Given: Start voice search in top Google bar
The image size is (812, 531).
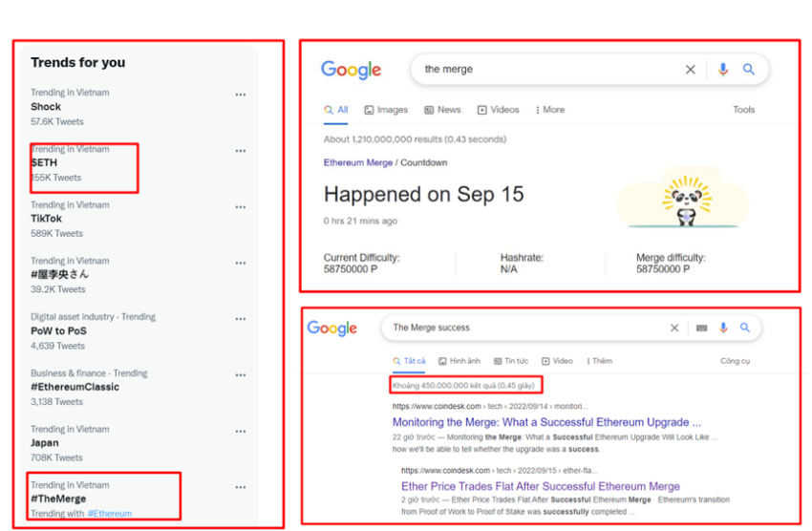Looking at the screenshot, I should (x=723, y=70).
